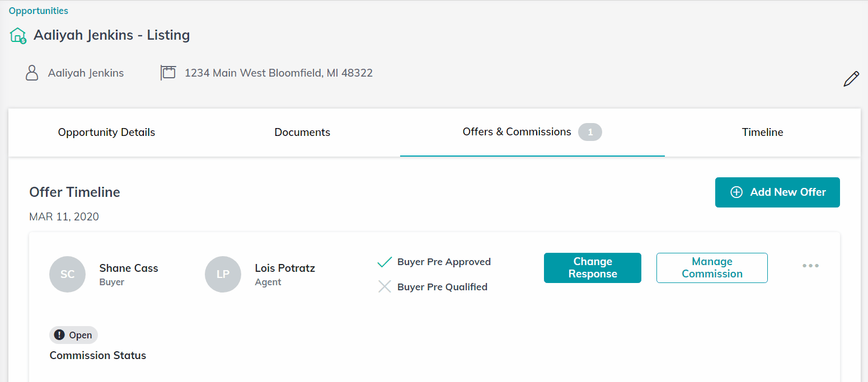Click the property sign icon by address

(x=168, y=73)
